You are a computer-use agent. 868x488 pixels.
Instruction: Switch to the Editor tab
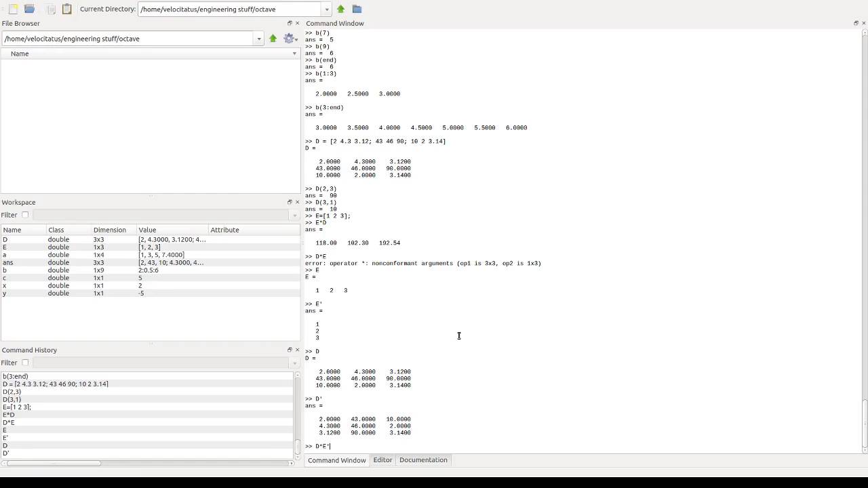pos(382,460)
